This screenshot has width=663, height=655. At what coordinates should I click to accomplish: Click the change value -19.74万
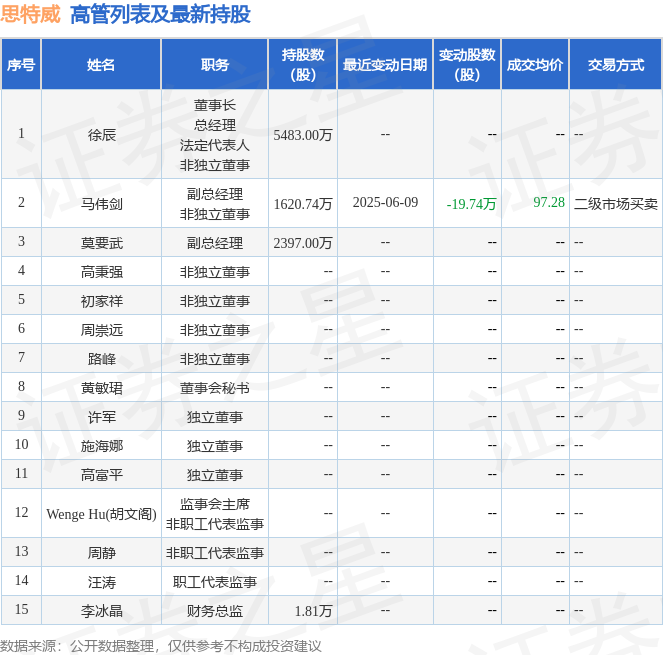pos(471,204)
